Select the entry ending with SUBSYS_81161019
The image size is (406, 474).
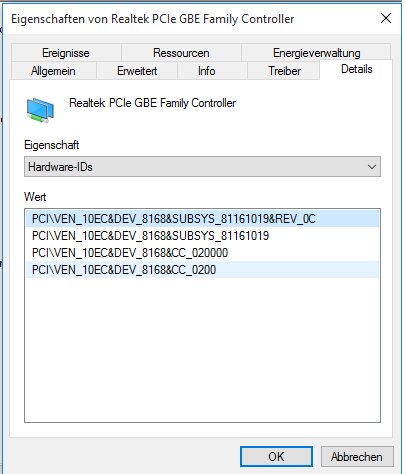point(202,236)
